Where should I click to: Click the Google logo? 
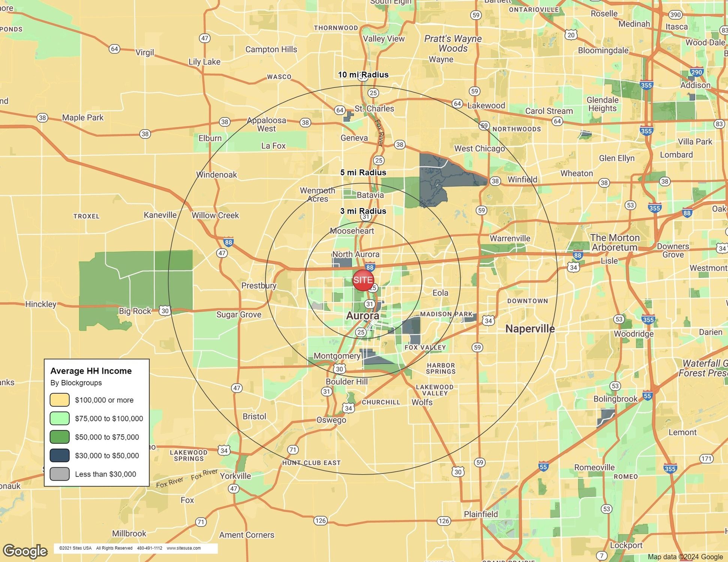click(x=25, y=551)
